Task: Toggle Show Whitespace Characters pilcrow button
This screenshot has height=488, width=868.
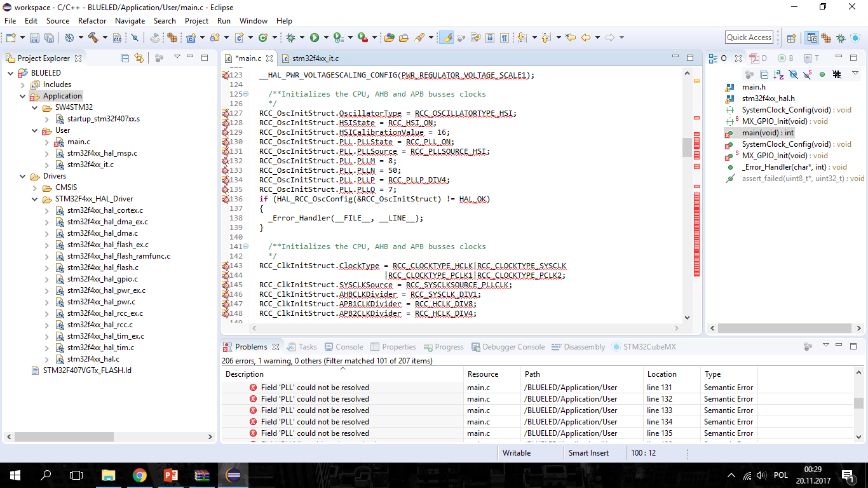Action: coord(504,37)
